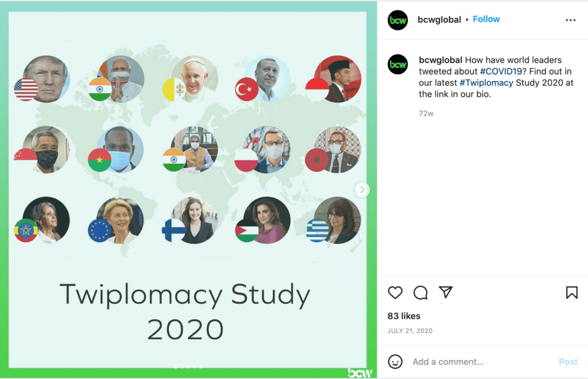The width and height of the screenshot is (588, 379).
Task: Open the #Twiplomacy hashtag link
Action: (486, 83)
